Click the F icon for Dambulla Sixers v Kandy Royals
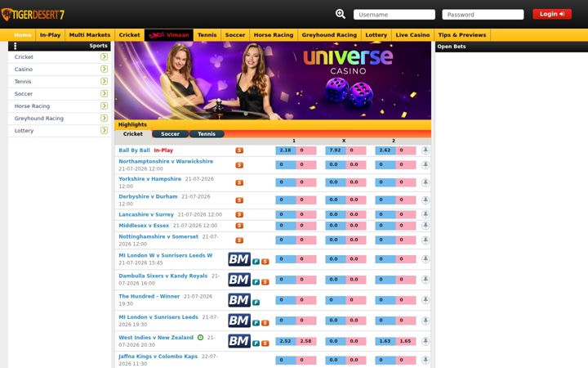The image size is (588, 368). coord(256,282)
